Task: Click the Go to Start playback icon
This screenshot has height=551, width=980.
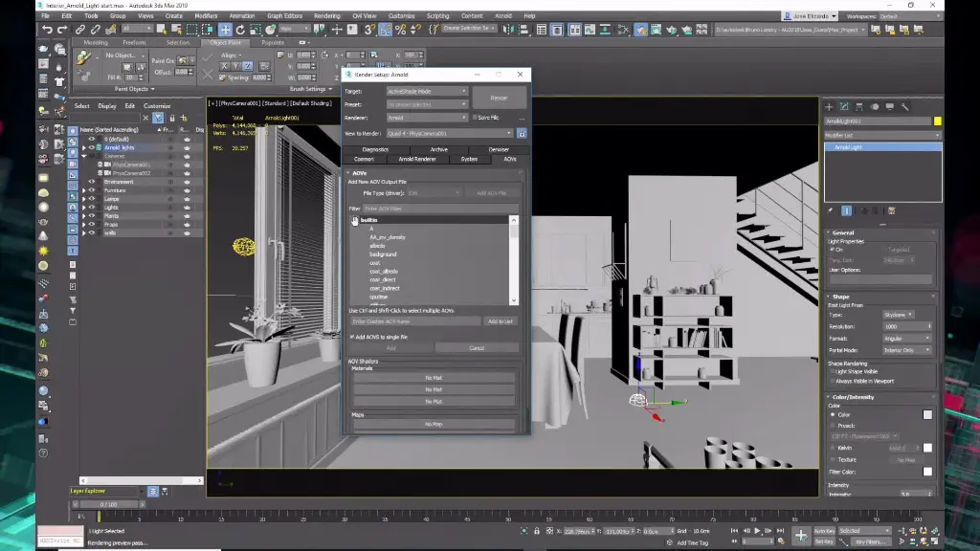Action: [x=734, y=531]
